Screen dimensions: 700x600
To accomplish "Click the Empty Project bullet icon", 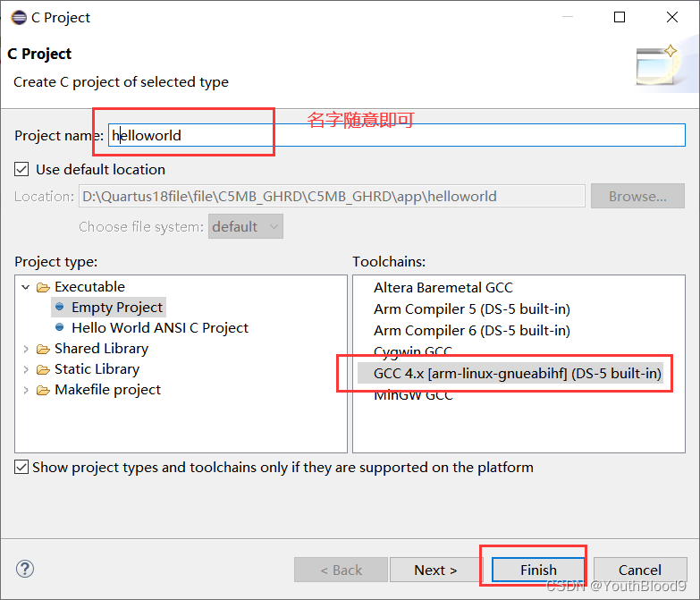I will click(60, 307).
